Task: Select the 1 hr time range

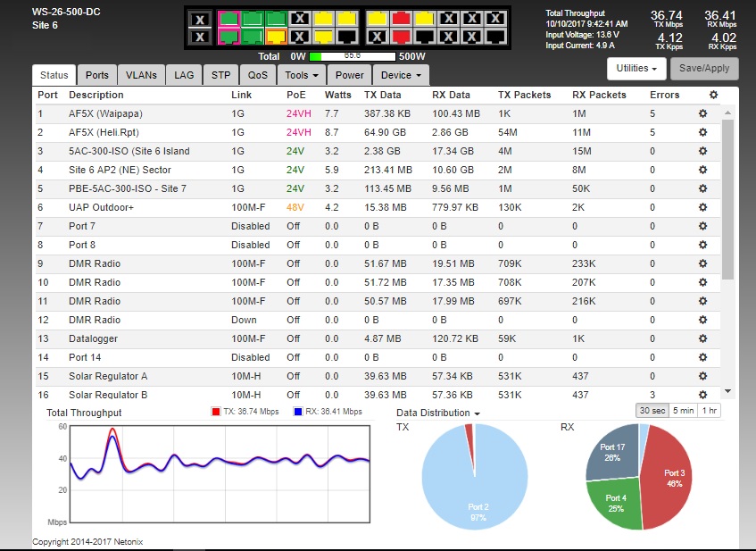Action: [x=710, y=411]
